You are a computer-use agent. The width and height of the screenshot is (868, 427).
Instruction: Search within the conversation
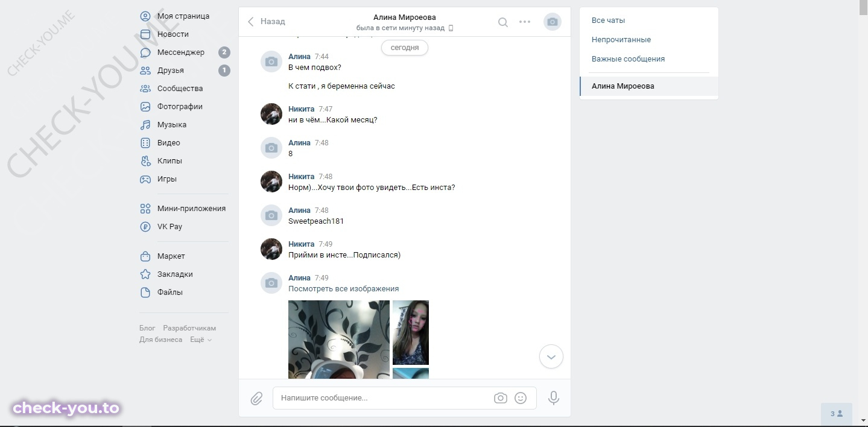503,22
